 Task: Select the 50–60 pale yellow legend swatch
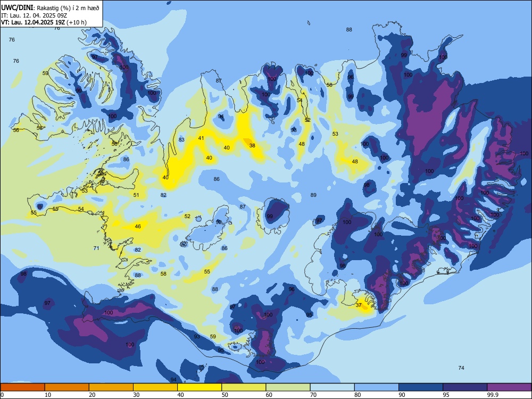pyautogui.click(x=244, y=387)
